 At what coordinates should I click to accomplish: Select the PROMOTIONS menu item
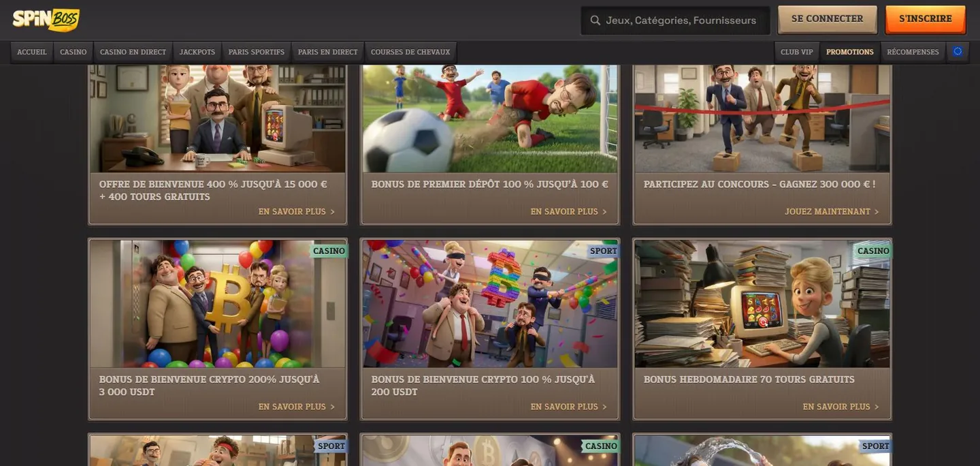pyautogui.click(x=849, y=52)
